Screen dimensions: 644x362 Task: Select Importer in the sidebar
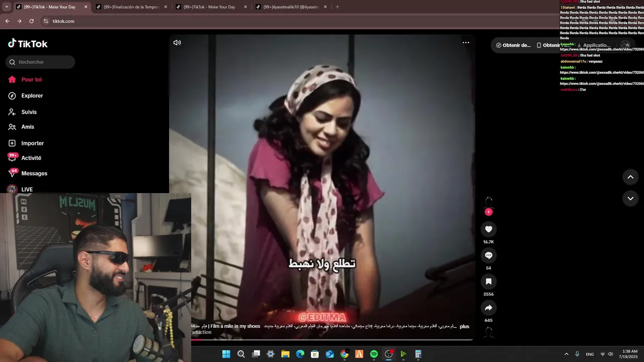32,143
